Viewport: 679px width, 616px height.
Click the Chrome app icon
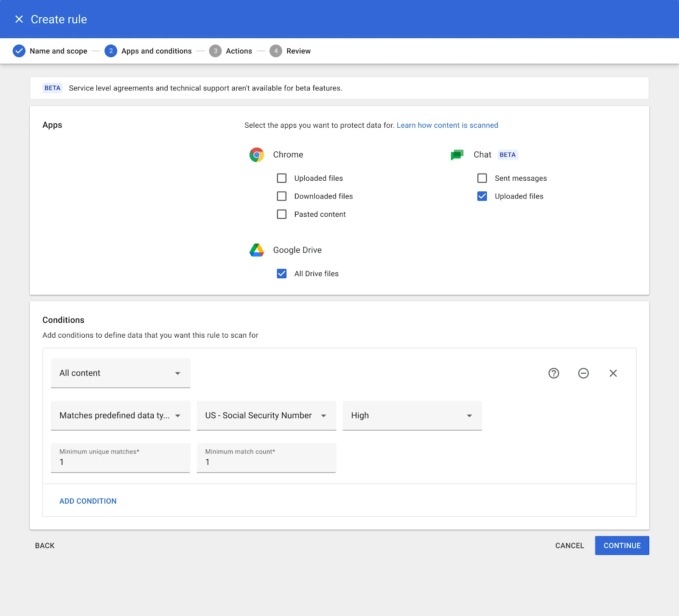[x=257, y=154]
